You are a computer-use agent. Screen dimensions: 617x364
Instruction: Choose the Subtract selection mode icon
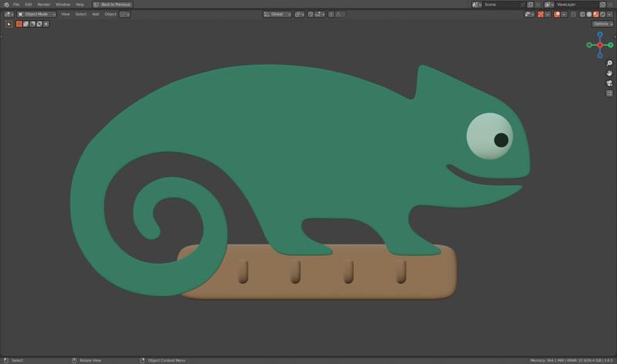pyautogui.click(x=32, y=24)
